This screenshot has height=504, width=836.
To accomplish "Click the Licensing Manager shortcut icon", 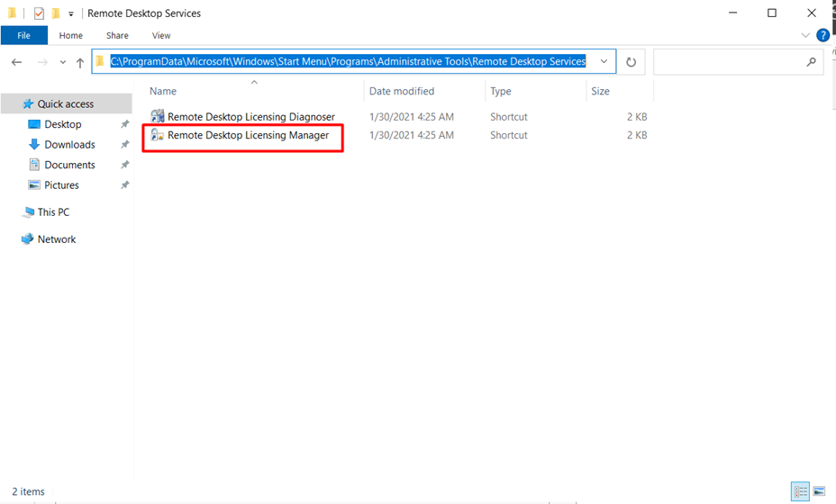I will point(158,135).
